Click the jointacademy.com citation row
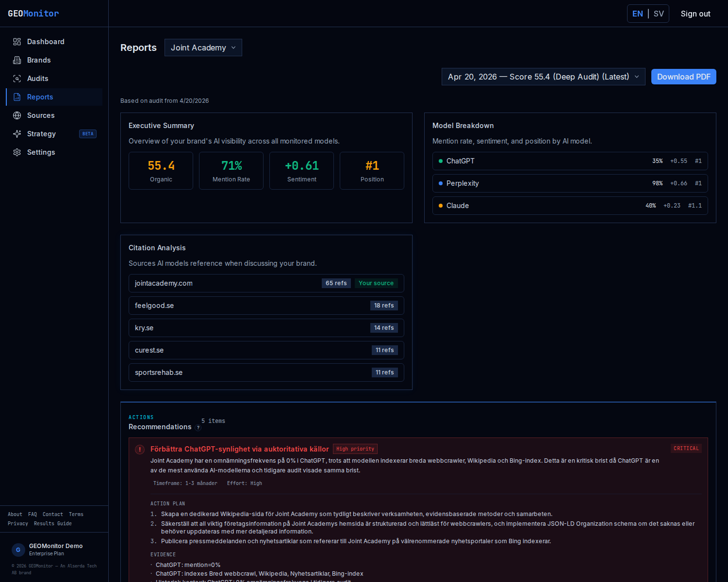 [x=266, y=283]
